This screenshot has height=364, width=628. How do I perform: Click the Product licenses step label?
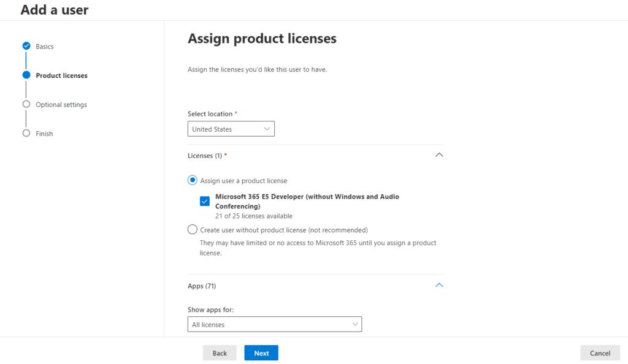(61, 76)
